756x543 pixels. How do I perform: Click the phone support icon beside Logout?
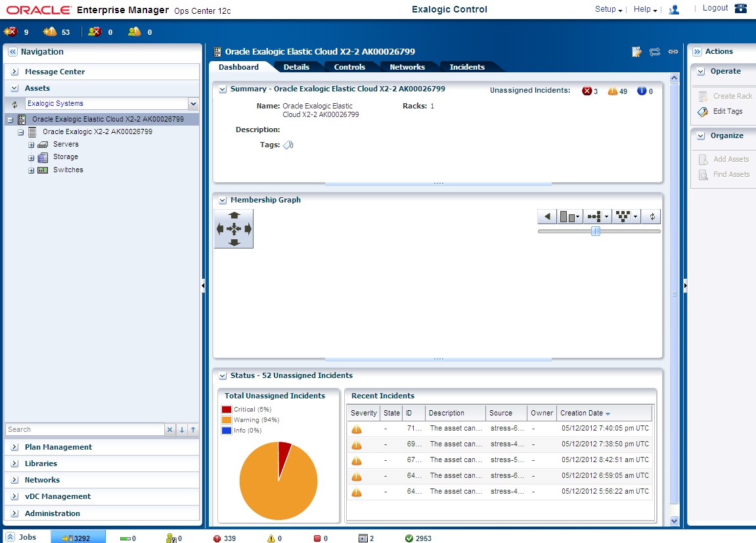pos(741,8)
